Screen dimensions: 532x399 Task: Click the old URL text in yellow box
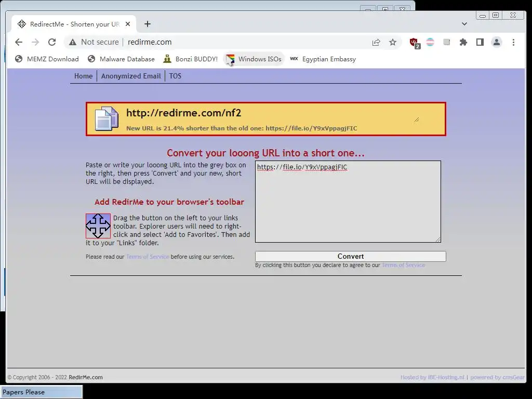[x=312, y=128]
